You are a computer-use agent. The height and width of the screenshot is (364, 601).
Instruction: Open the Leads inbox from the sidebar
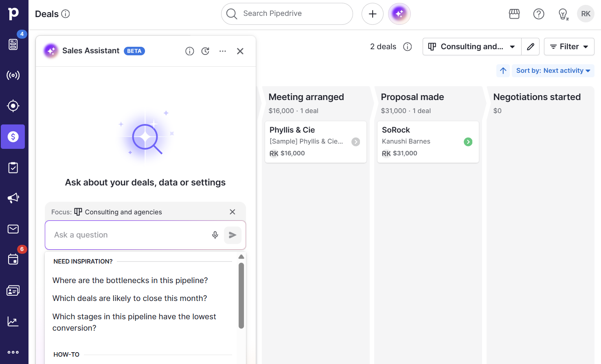[x=13, y=44]
